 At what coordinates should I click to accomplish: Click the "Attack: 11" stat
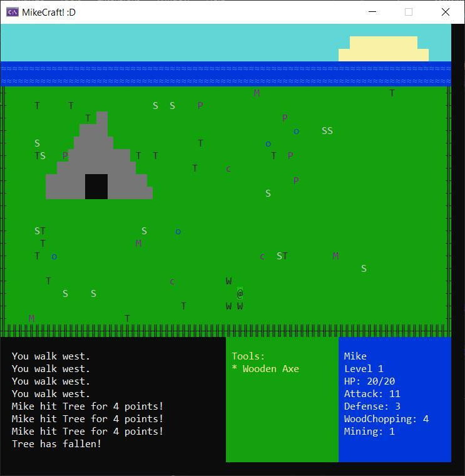372,394
